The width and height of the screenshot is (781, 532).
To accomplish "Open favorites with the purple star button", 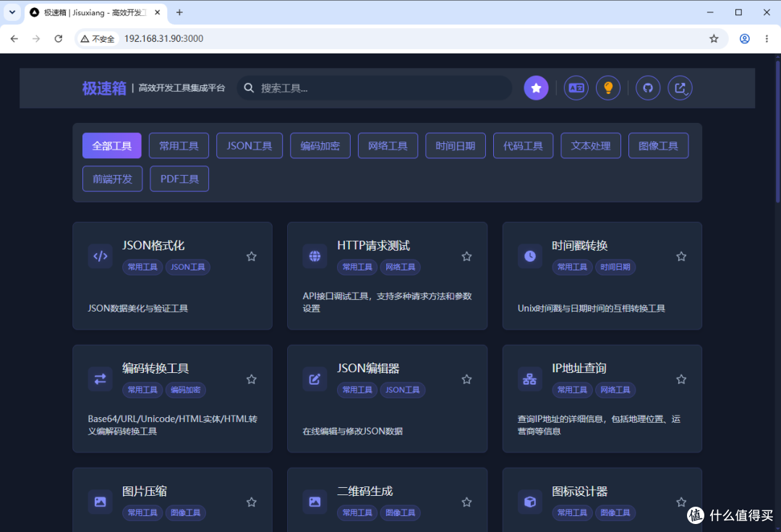I will pyautogui.click(x=536, y=88).
